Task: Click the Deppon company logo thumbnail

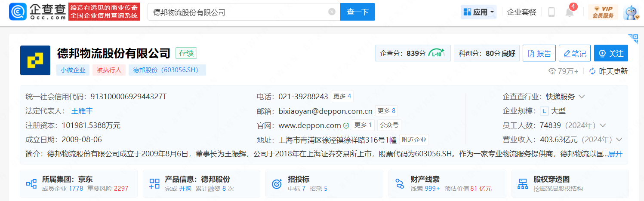Action: 35,60
